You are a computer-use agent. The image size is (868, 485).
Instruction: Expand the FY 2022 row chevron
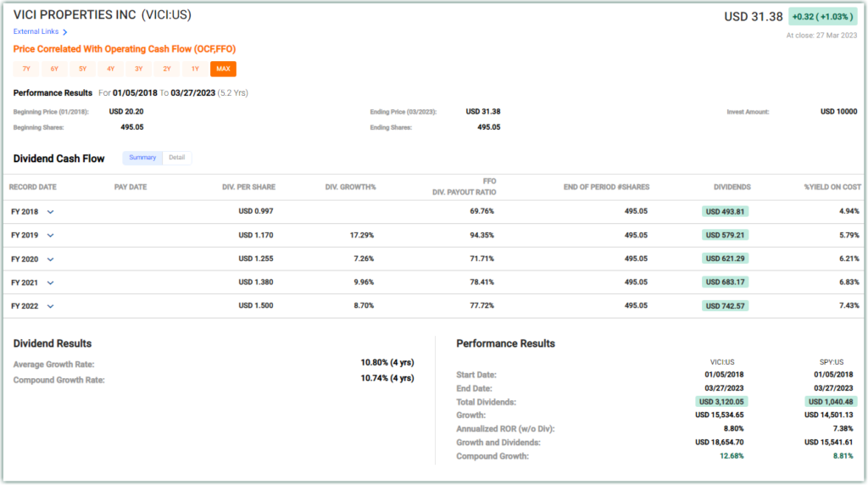pos(50,306)
